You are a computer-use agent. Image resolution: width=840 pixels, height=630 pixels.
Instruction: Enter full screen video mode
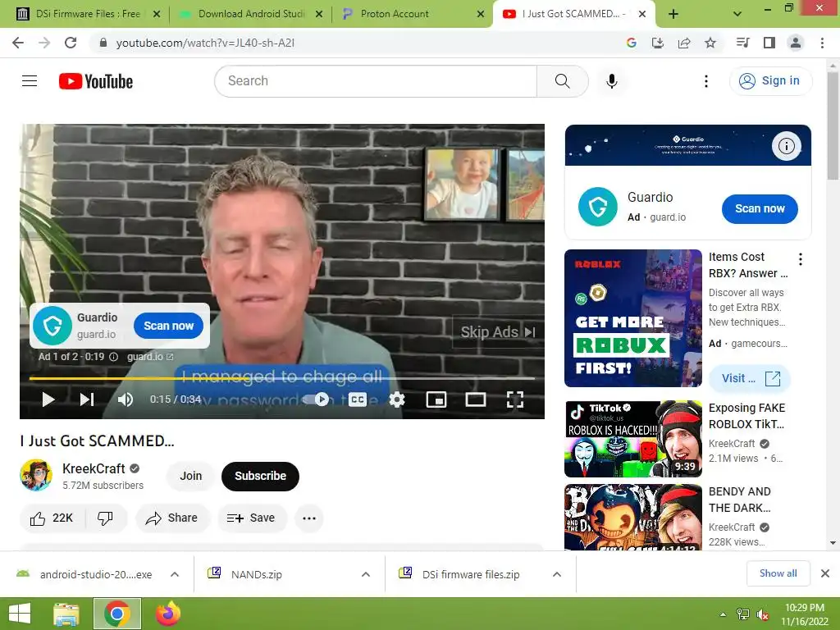pyautogui.click(x=515, y=399)
